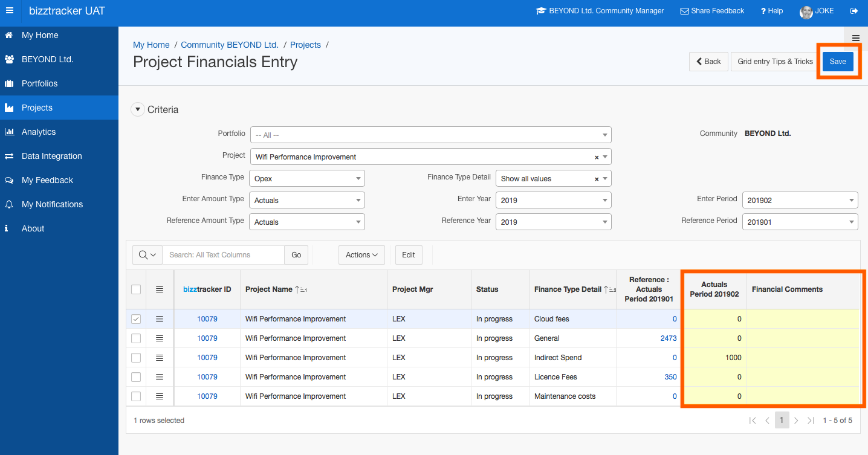
Task: Open Grid entry Tips & Tricks
Action: pos(775,62)
